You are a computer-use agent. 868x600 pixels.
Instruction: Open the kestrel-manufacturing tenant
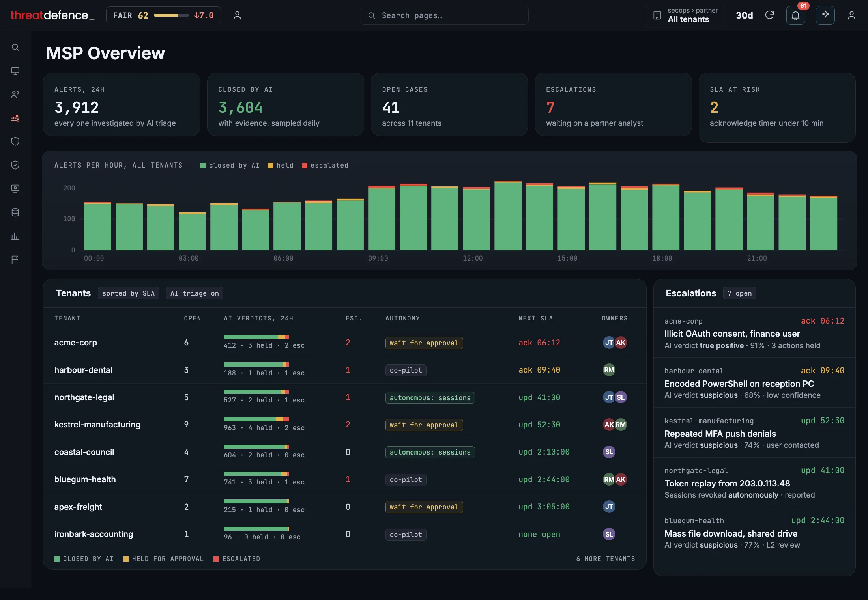(97, 425)
